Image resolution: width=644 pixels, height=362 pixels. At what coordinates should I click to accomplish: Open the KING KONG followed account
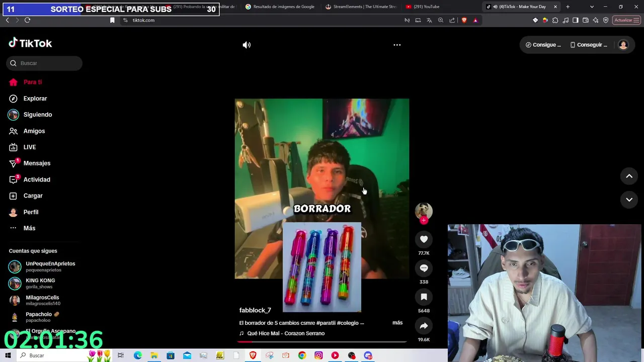[44, 284]
